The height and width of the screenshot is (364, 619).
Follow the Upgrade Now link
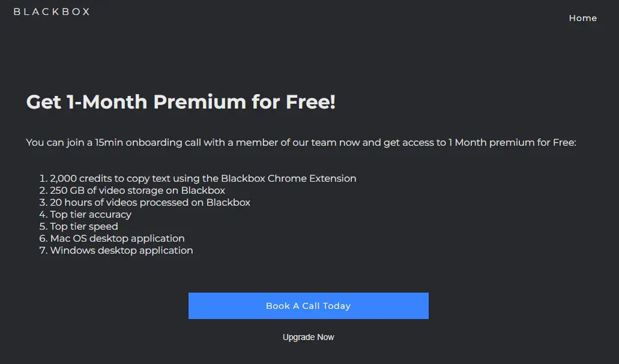point(308,337)
